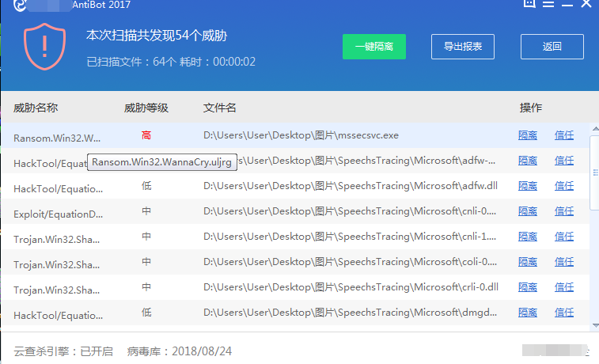
Task: Click 信任 for coli-0 file row
Action: tap(564, 262)
